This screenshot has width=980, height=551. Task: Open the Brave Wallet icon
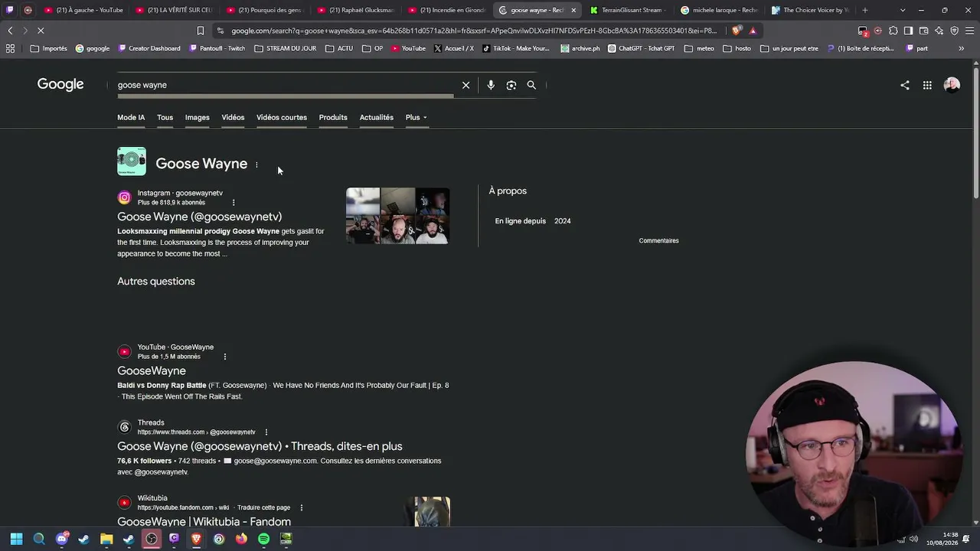tap(923, 31)
